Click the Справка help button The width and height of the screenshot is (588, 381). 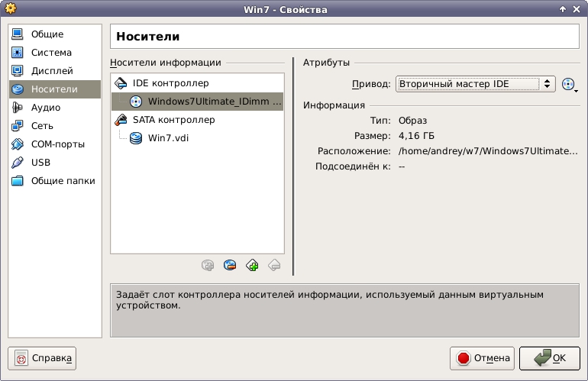click(x=42, y=359)
